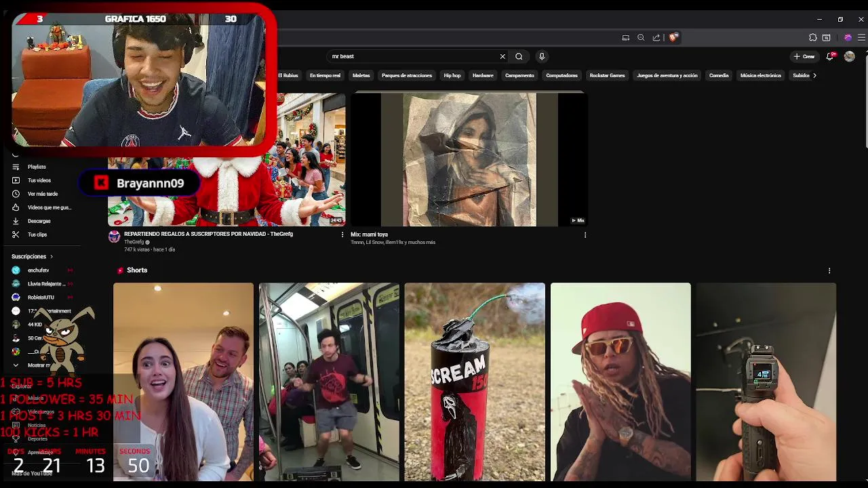Start voice search with the microphone

coord(542,56)
